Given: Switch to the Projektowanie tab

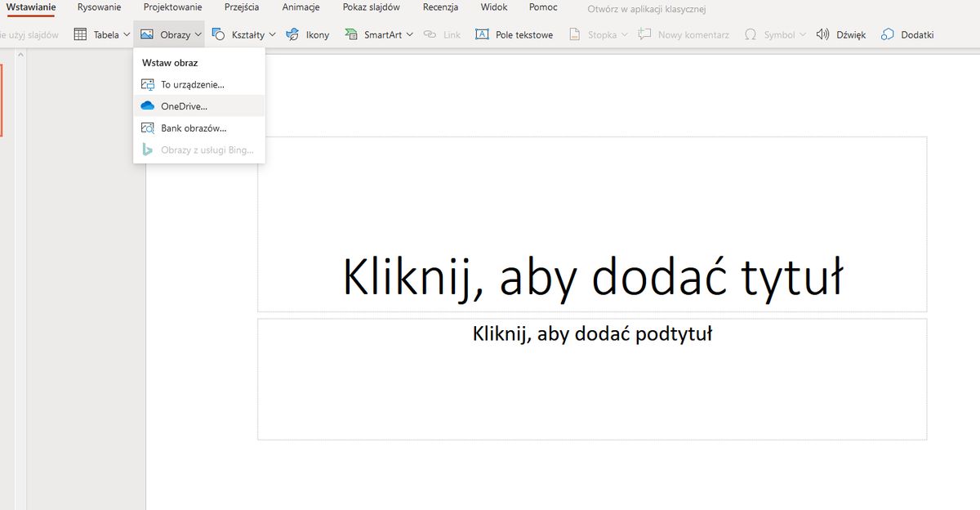Looking at the screenshot, I should point(172,7).
